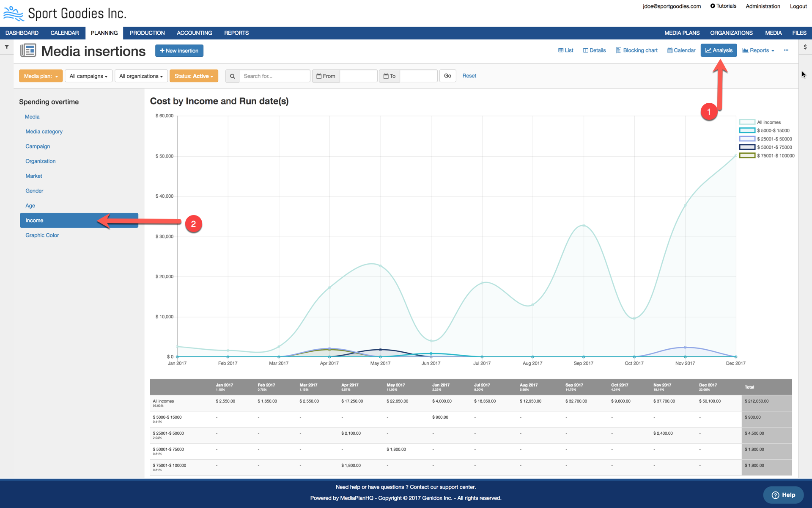This screenshot has width=812, height=508.
Task: Select Gender in Spending overtime list
Action: coord(34,191)
